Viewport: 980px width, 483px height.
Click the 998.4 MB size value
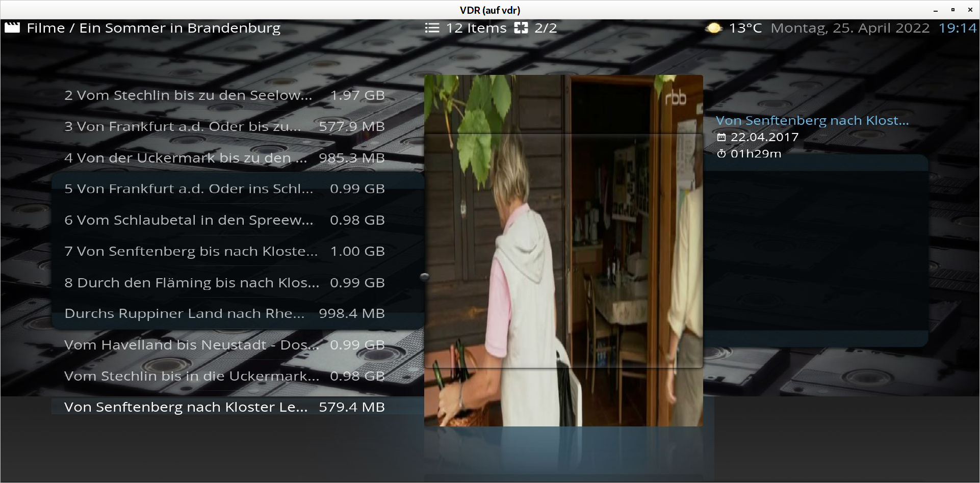pos(352,313)
